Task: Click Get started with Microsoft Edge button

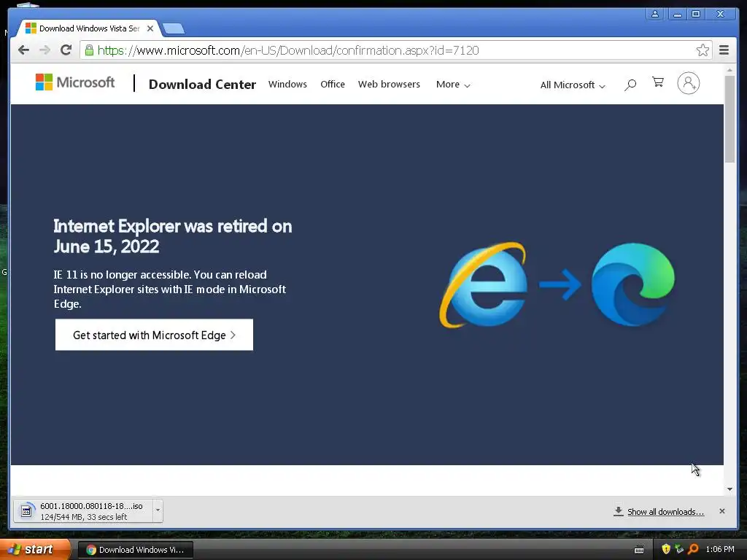Action: 154,335
